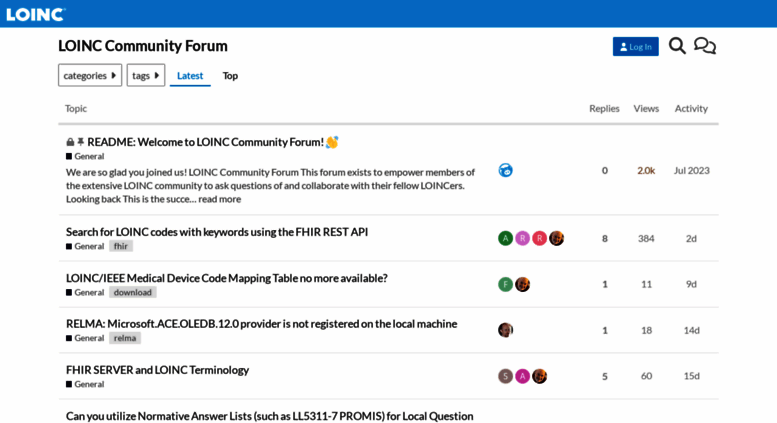The width and height of the screenshot is (777, 423).
Task: Click the pin icon on README topic
Action: coord(80,142)
